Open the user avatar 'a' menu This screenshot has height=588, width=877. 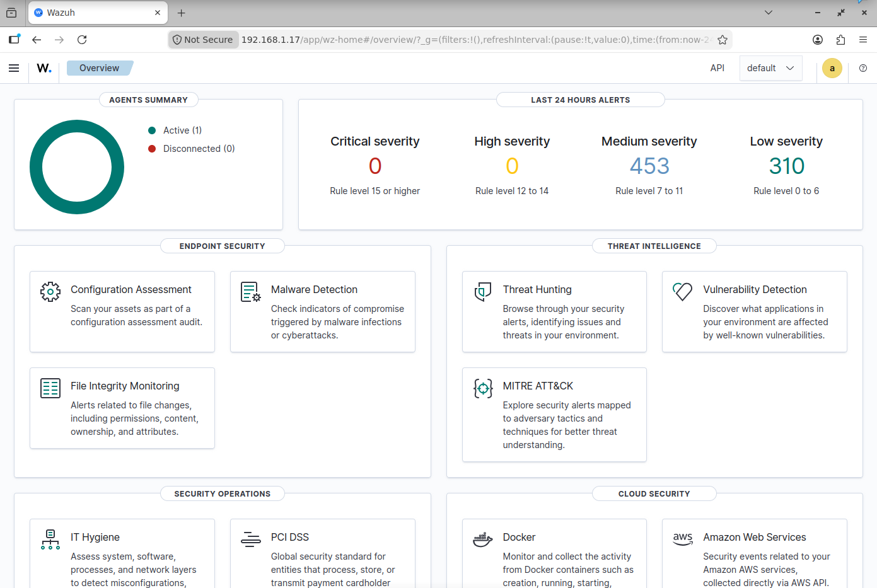coord(832,68)
